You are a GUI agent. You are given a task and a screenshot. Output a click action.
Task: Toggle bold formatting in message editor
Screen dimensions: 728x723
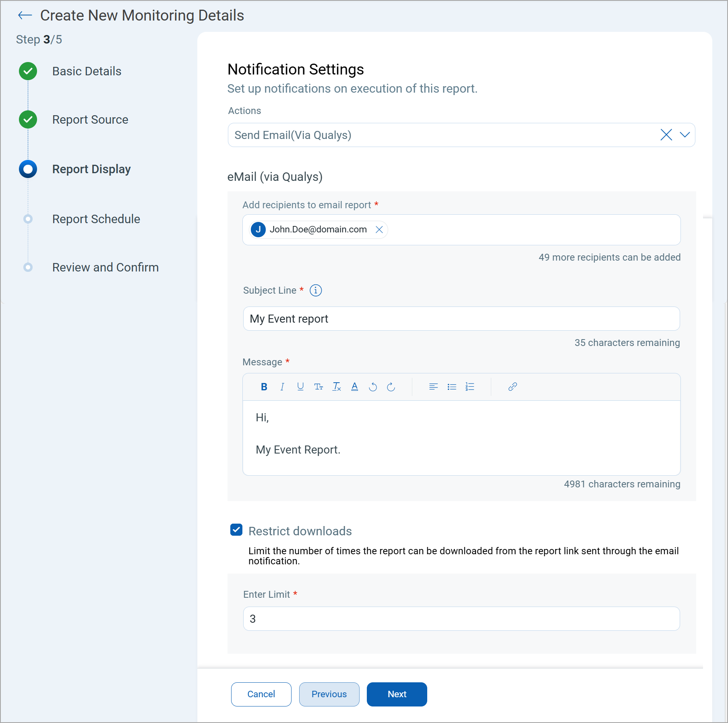[264, 387]
